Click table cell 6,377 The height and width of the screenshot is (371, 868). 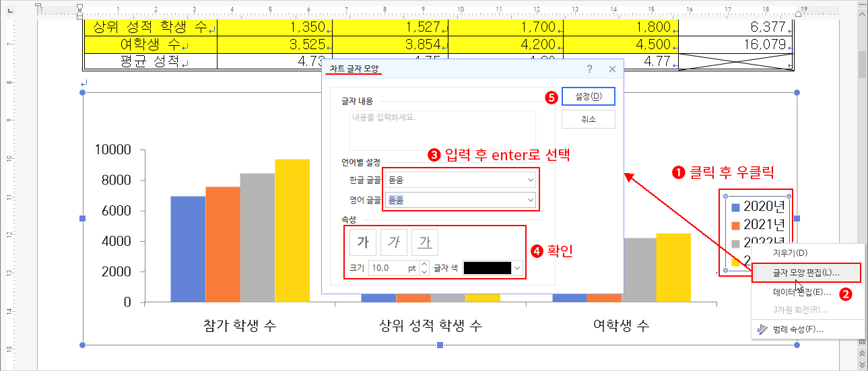click(737, 27)
